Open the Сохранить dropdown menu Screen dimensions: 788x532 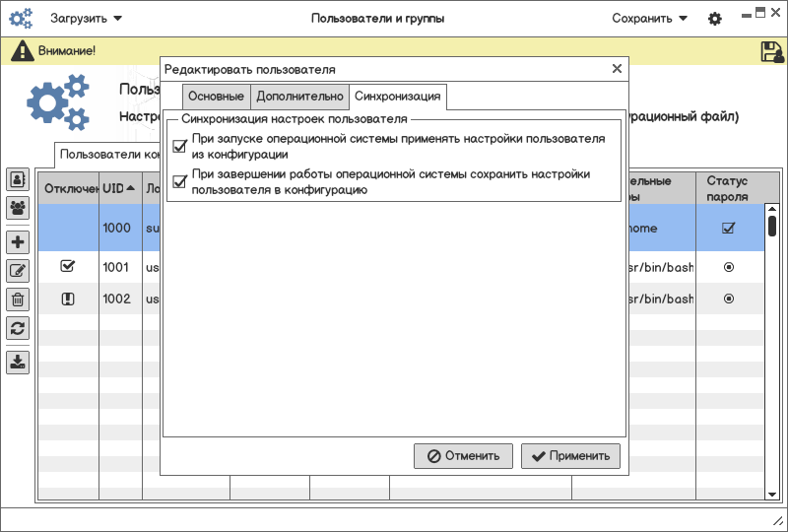pyautogui.click(x=649, y=19)
